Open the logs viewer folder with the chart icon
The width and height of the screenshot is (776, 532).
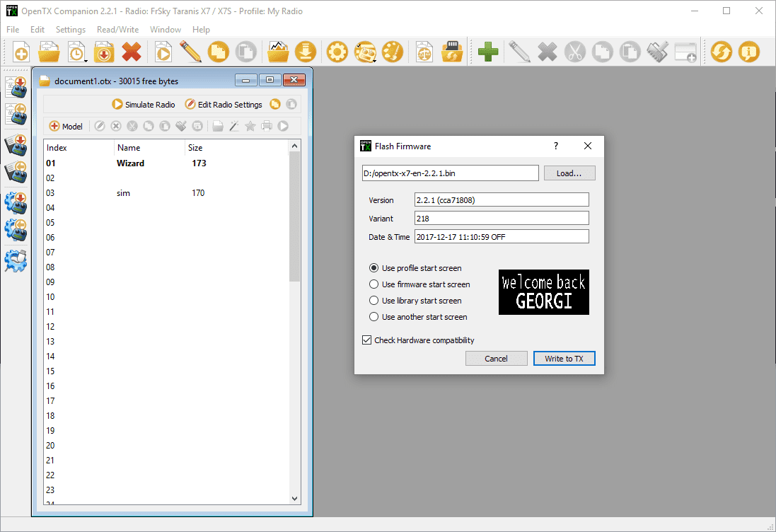(x=278, y=52)
